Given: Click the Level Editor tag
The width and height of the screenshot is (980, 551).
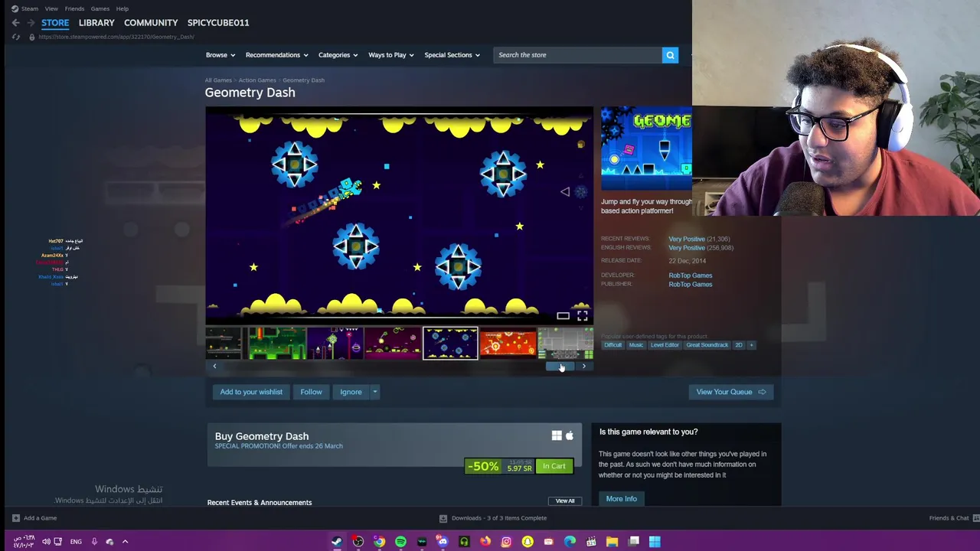Looking at the screenshot, I should click(x=665, y=345).
